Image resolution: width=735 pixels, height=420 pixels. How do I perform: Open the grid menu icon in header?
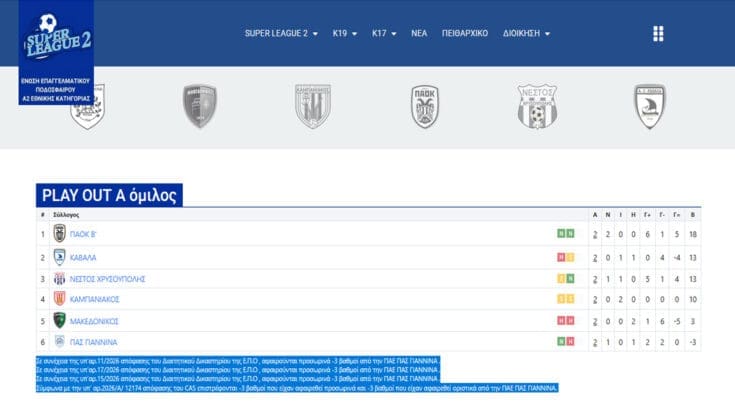[x=658, y=34]
